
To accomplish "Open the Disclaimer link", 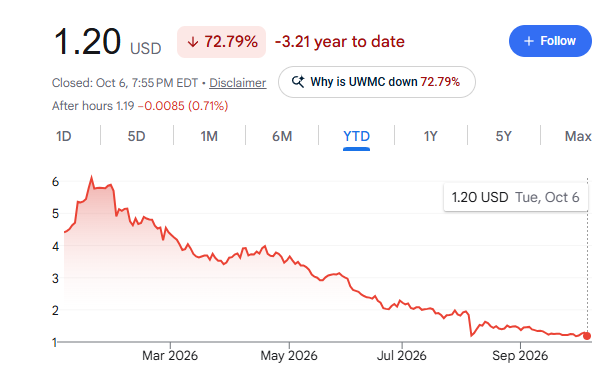I will coord(238,83).
